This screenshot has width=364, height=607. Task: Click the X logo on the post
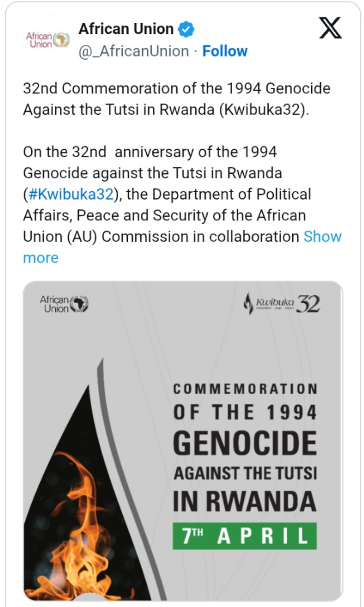[x=330, y=28]
